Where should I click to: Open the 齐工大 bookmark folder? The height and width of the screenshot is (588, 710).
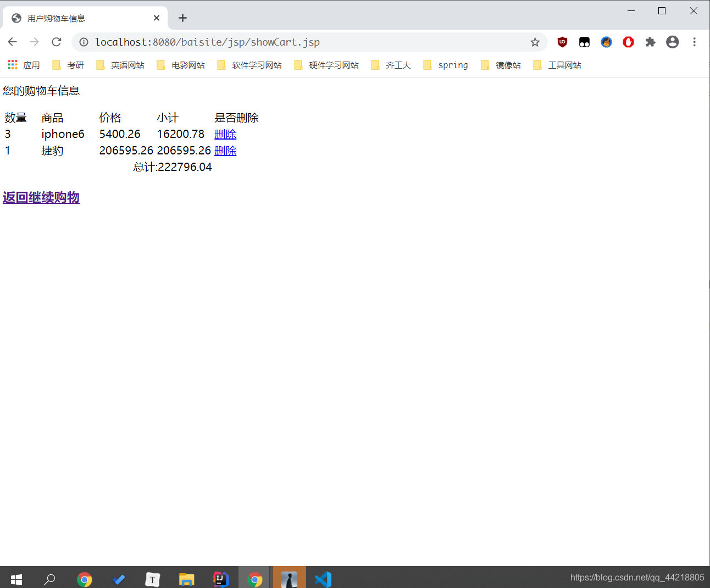(391, 65)
